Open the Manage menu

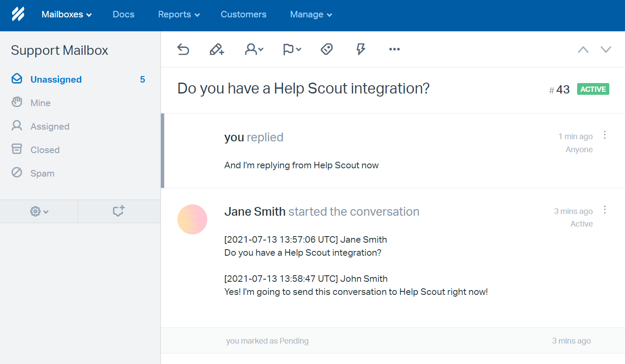311,14
